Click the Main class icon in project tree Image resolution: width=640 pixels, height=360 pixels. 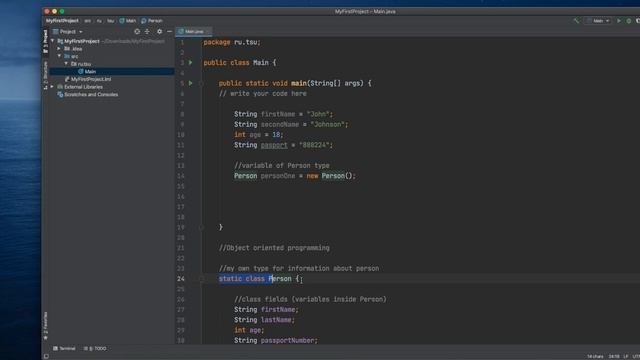81,71
